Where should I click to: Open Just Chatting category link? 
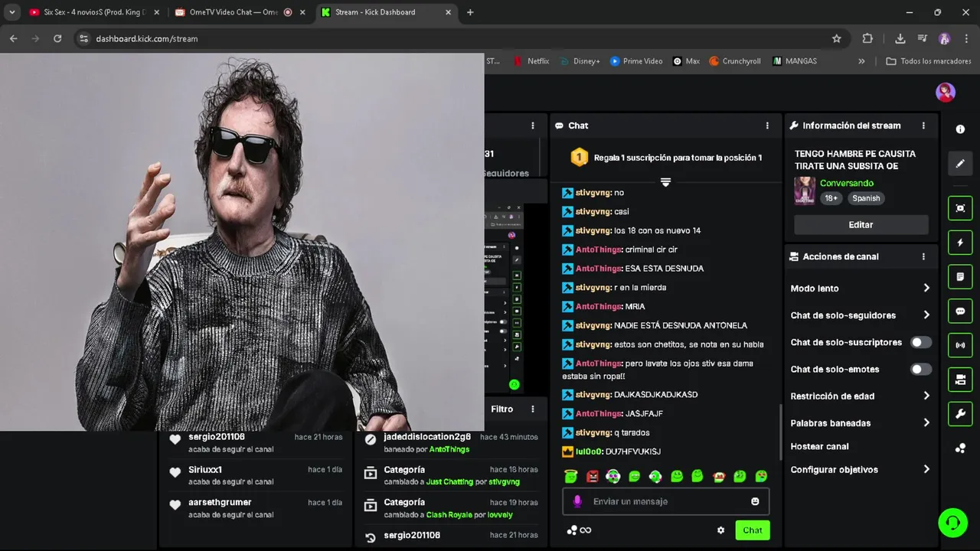[x=449, y=482]
